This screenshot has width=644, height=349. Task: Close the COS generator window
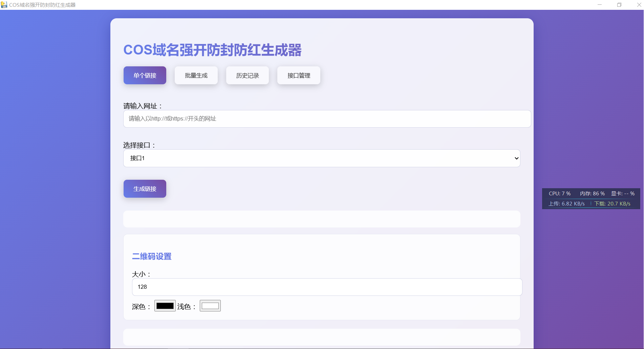tap(639, 5)
